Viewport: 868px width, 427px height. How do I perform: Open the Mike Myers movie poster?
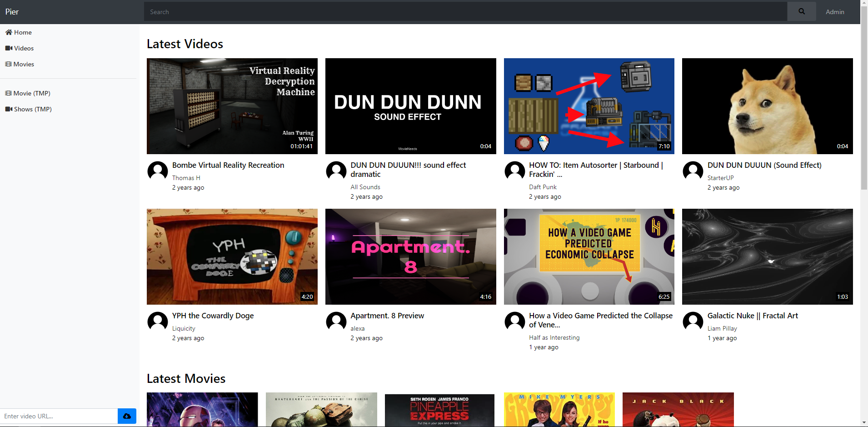[x=559, y=409]
